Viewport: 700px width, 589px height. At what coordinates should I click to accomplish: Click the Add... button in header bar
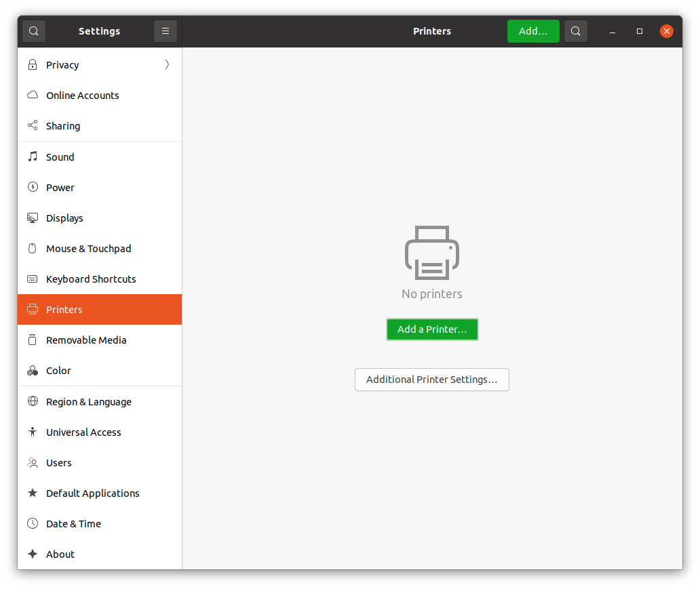(532, 31)
